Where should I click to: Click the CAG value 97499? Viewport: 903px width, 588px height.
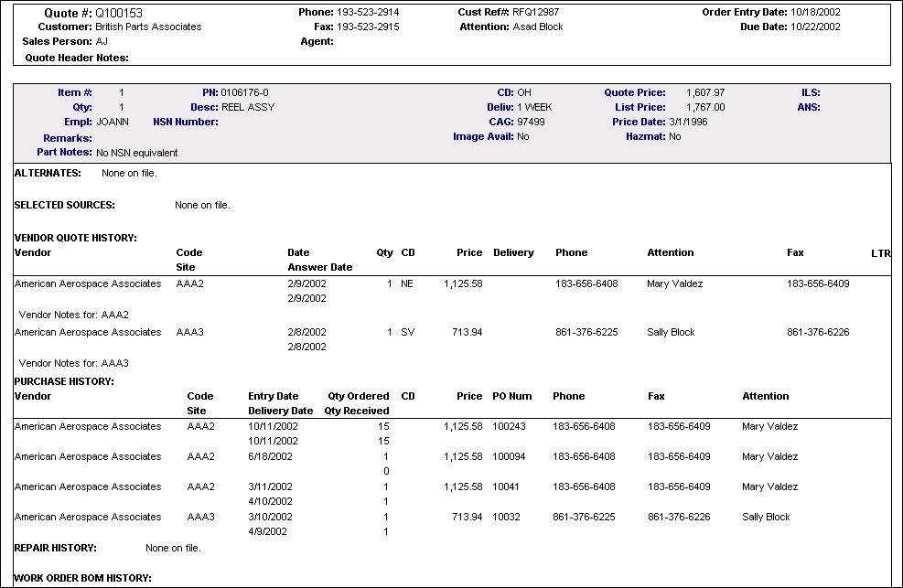tap(531, 122)
